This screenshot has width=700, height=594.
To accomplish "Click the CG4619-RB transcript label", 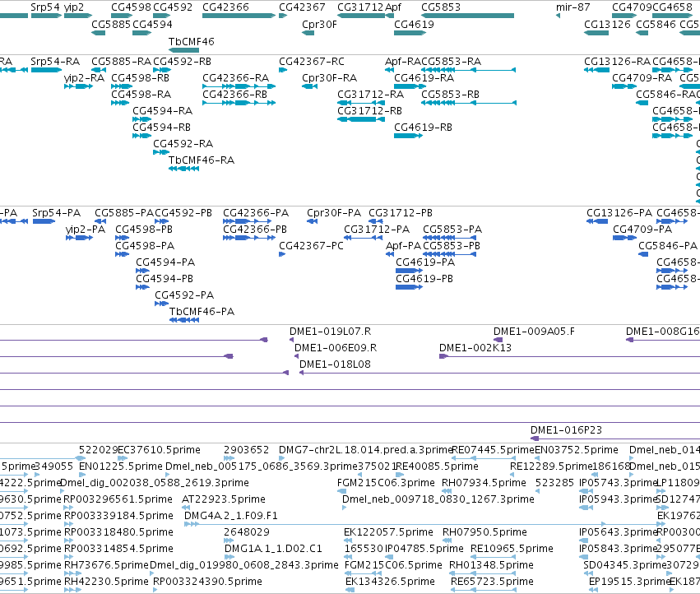I will click(x=423, y=128).
